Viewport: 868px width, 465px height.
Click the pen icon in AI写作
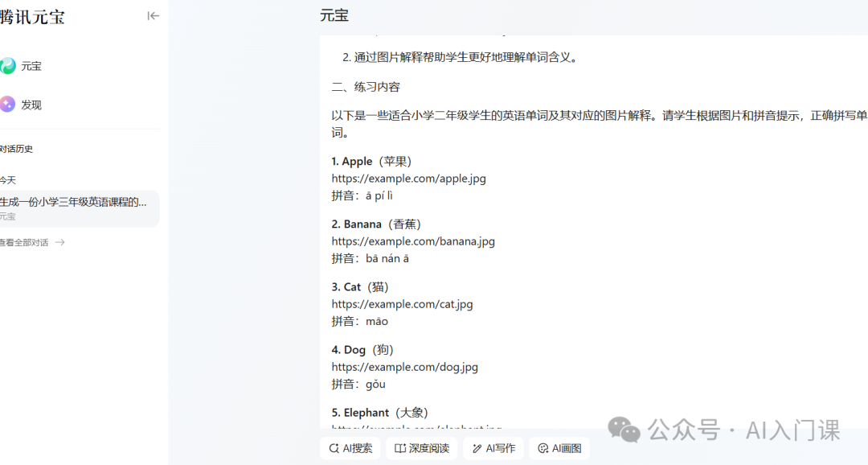pyautogui.click(x=477, y=448)
